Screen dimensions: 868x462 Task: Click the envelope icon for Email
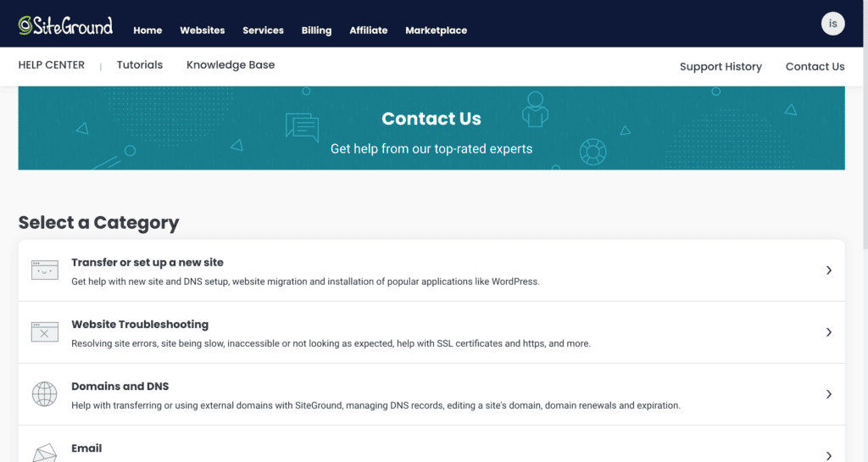[44, 453]
